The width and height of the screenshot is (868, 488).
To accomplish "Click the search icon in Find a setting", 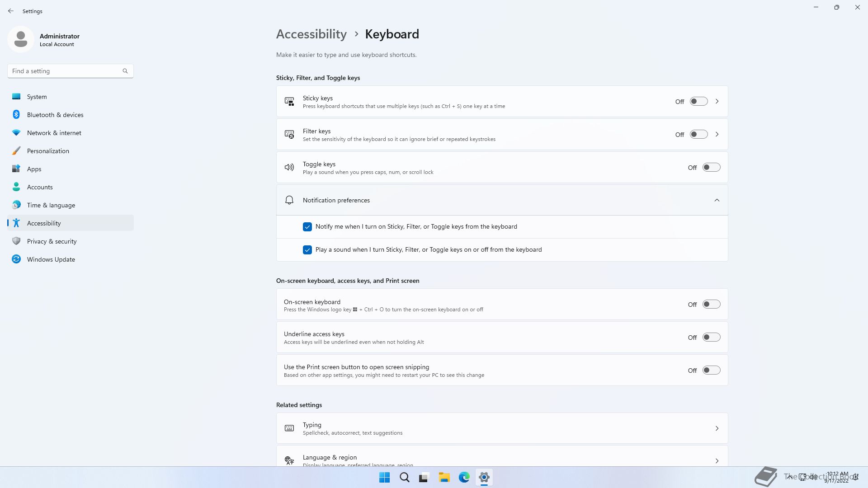I will click(125, 71).
